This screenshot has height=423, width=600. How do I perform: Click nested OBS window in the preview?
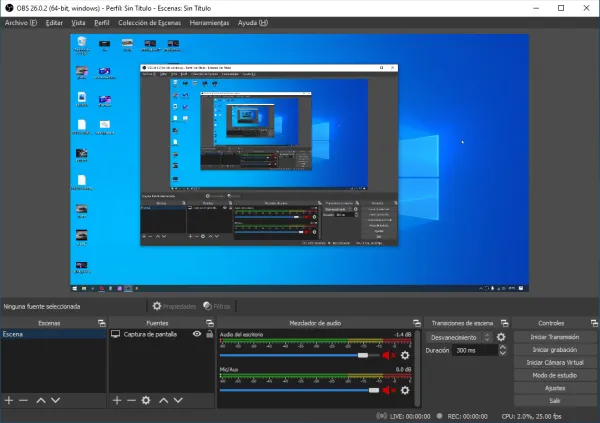tap(269, 155)
